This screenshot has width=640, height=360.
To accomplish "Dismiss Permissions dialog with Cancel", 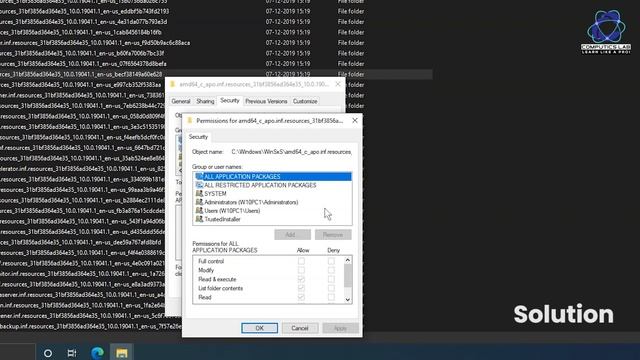I will click(300, 328).
